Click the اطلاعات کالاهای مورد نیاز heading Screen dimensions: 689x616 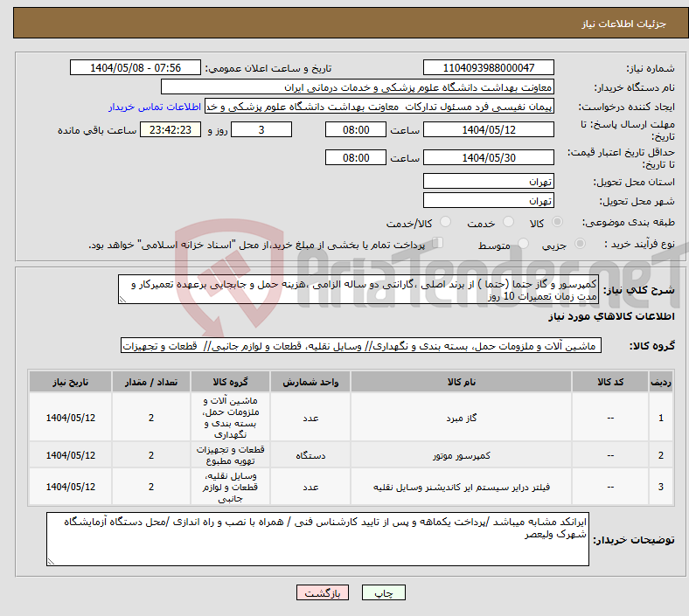point(611,316)
